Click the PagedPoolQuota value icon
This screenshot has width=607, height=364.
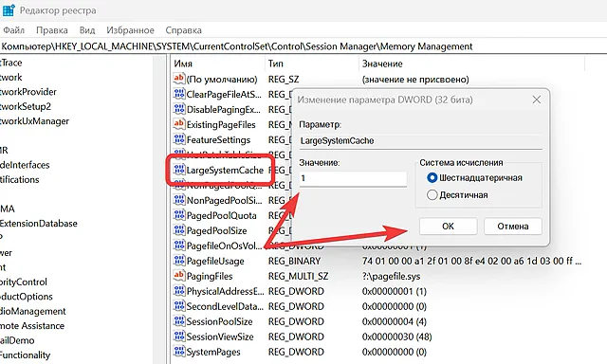179,215
